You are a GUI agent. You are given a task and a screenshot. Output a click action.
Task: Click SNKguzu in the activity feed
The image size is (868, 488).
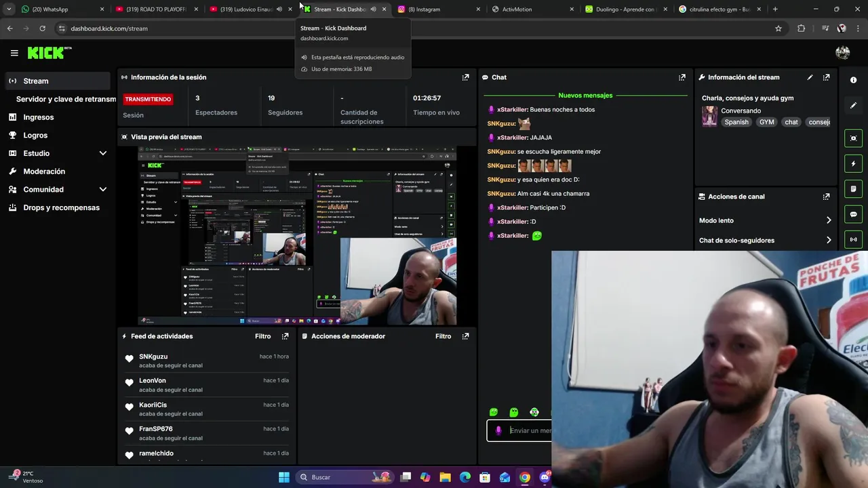[153, 357]
